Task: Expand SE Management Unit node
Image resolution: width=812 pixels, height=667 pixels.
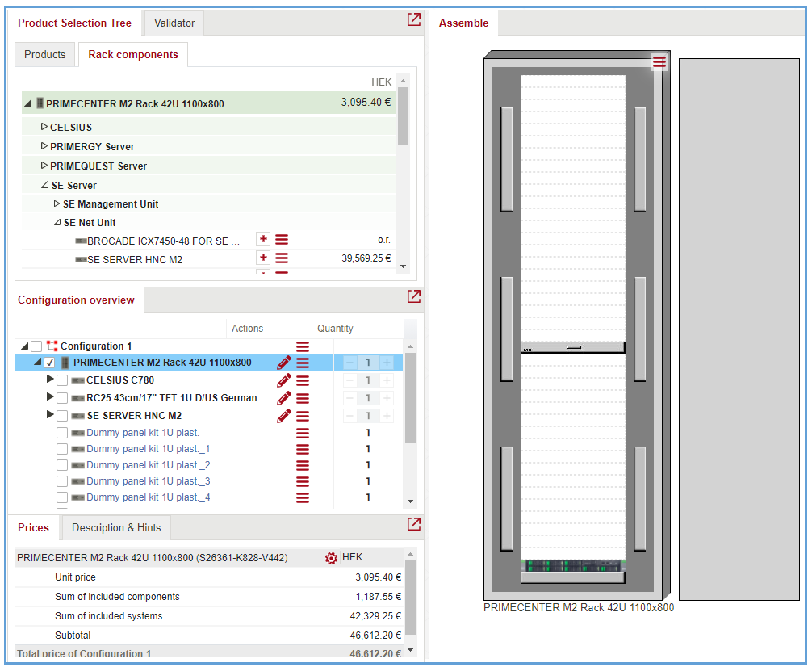Action: tap(57, 203)
